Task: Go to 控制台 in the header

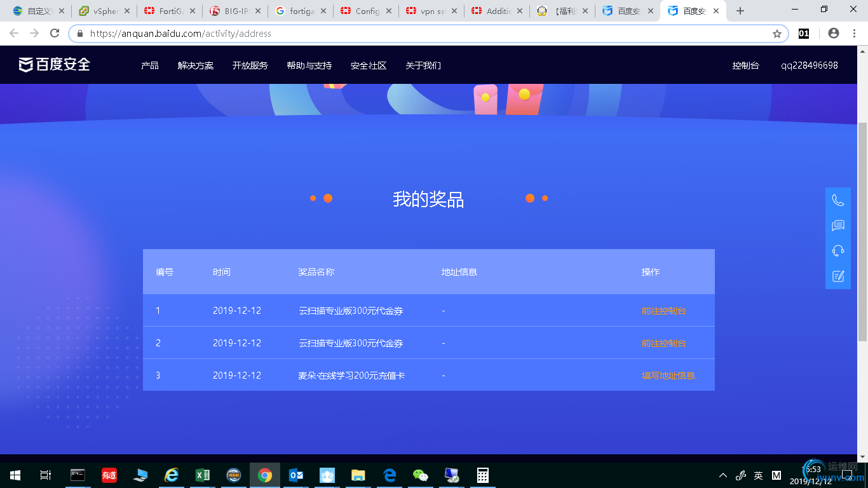Action: click(745, 65)
